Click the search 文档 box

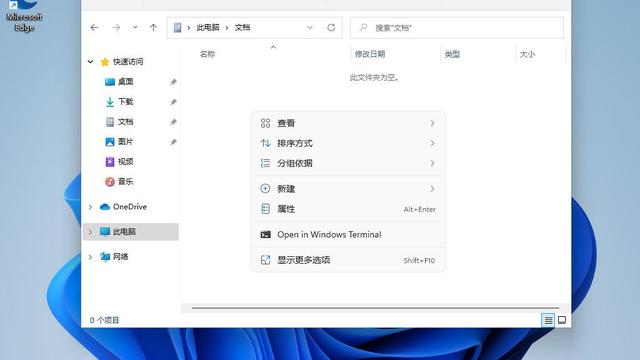click(457, 28)
